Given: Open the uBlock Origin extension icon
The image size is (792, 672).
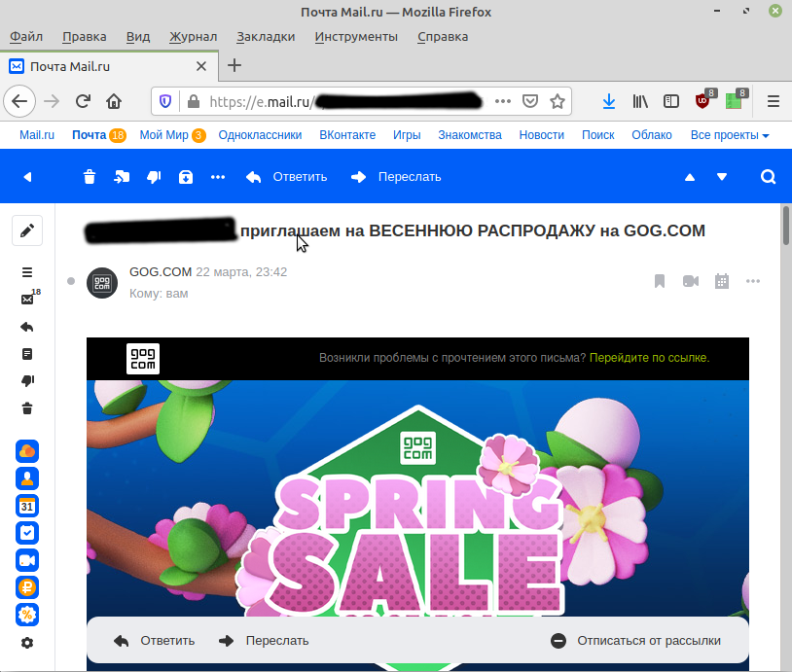Looking at the screenshot, I should tap(704, 100).
